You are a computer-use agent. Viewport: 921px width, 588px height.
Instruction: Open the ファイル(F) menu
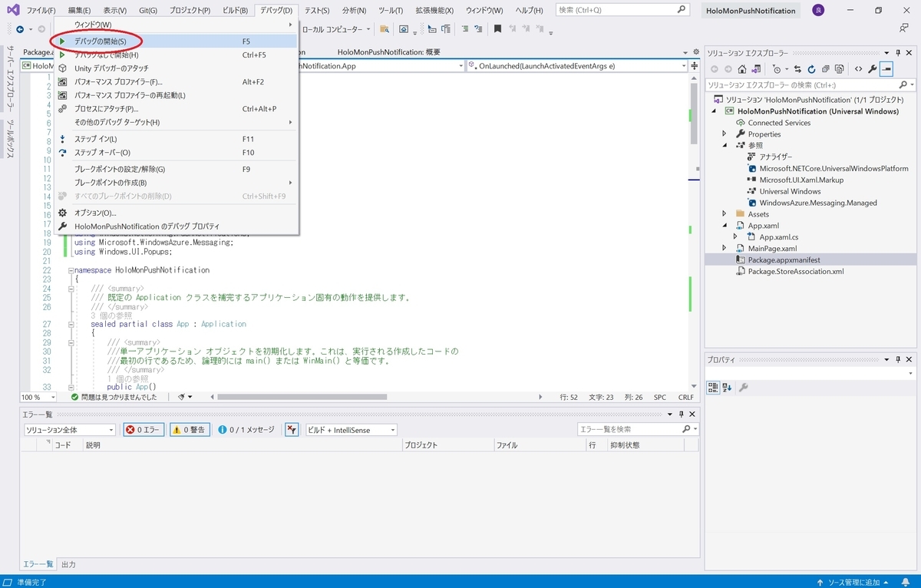(41, 10)
